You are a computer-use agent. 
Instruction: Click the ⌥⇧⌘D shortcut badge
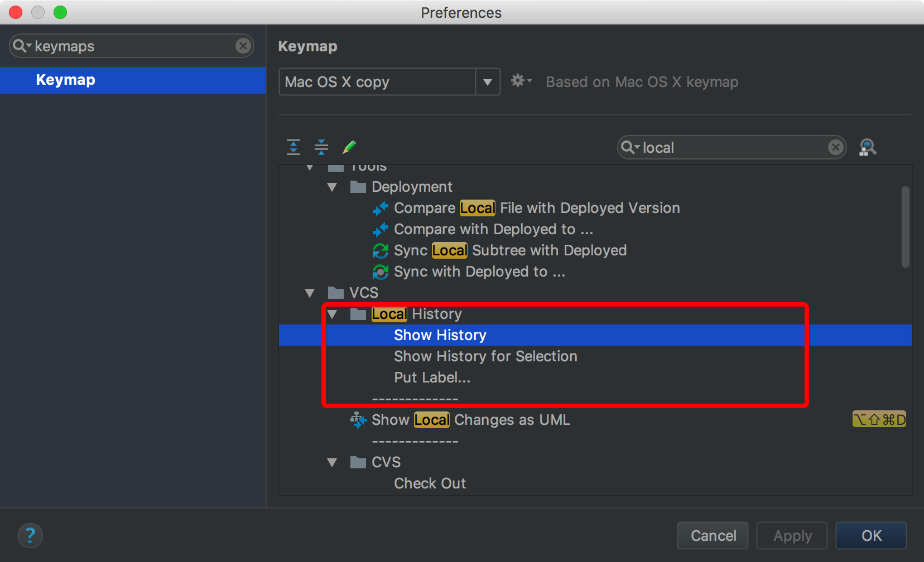879,419
